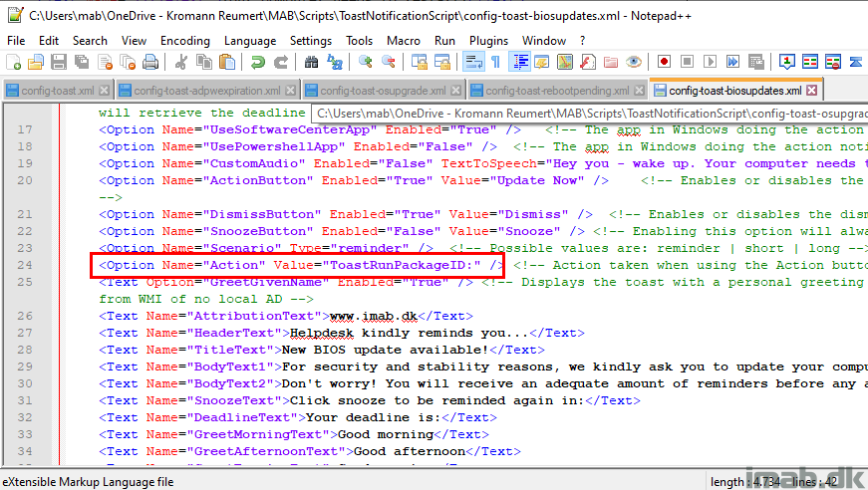Open the Settings menu
The image size is (868, 490).
[311, 41]
